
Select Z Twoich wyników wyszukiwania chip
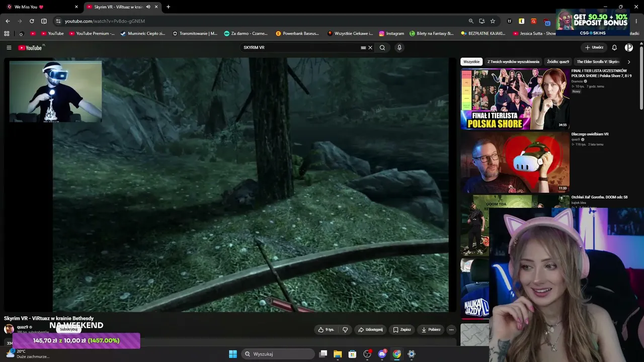[x=513, y=62]
